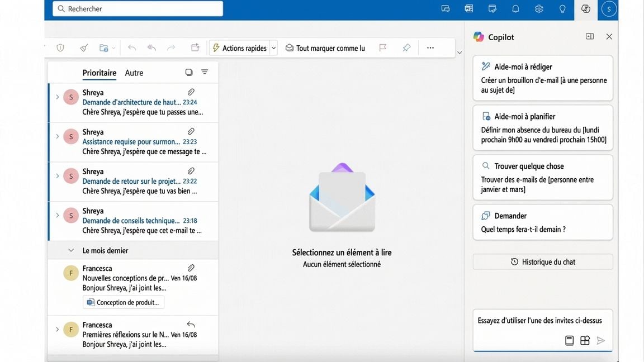This screenshot has height=362, width=644.
Task: Open the Copilot apps grid icon
Action: [585, 340]
